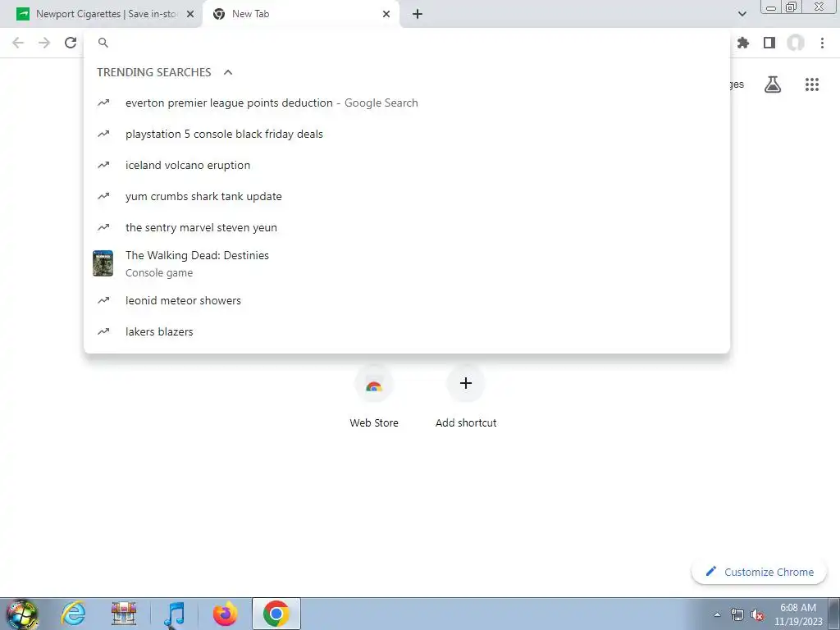840x630 pixels.
Task: Select lakers blazers suggestion
Action: click(x=407, y=331)
